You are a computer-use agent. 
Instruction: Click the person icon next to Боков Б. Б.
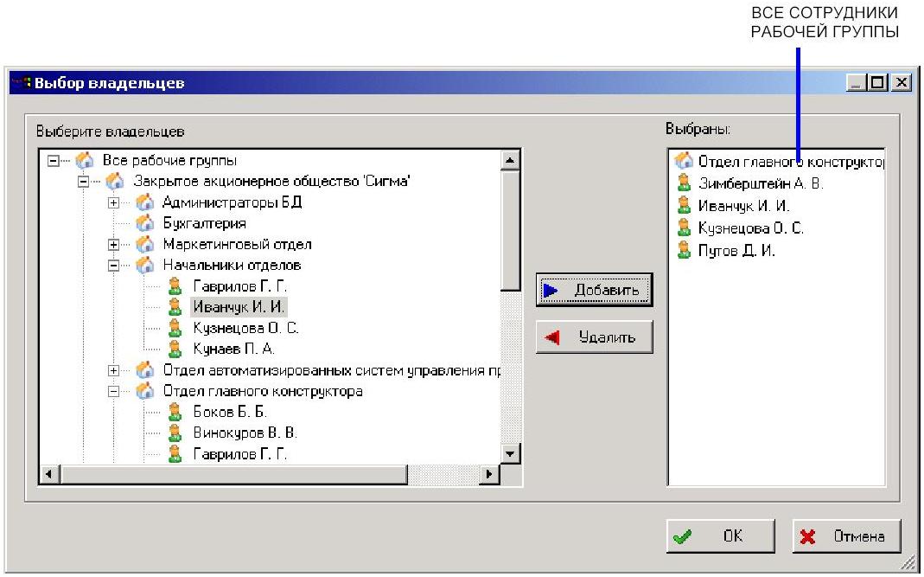click(175, 412)
